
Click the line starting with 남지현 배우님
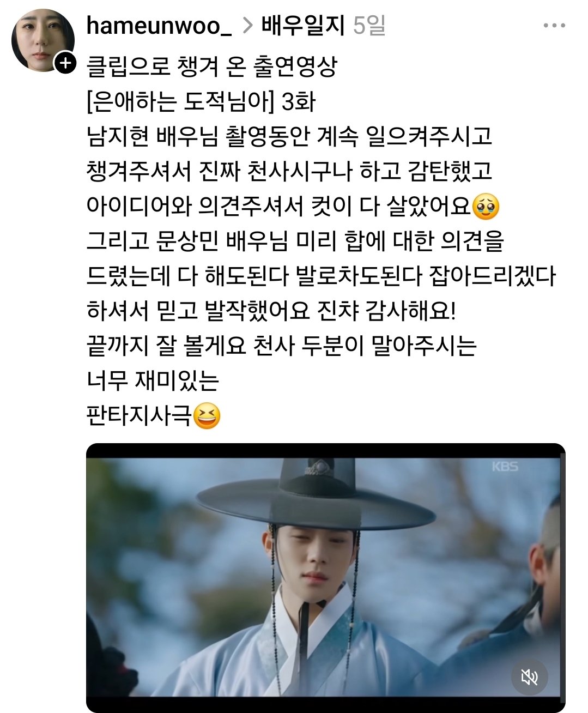[x=289, y=137]
